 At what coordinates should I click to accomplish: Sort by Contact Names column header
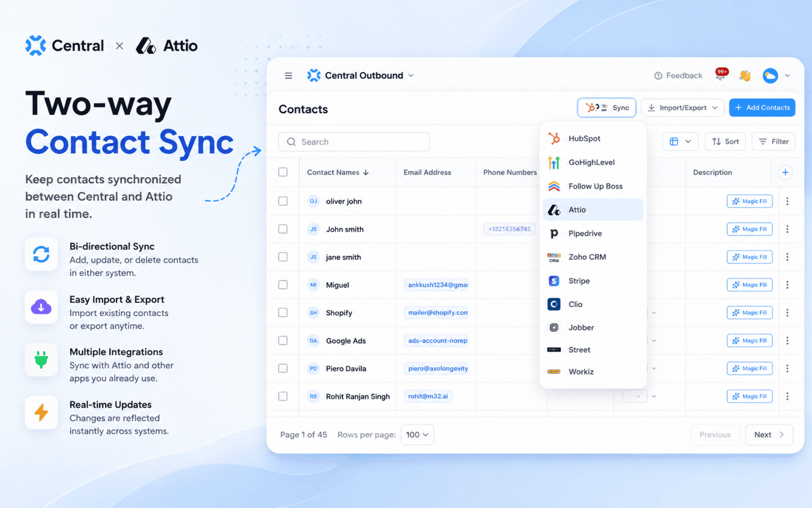(x=337, y=172)
